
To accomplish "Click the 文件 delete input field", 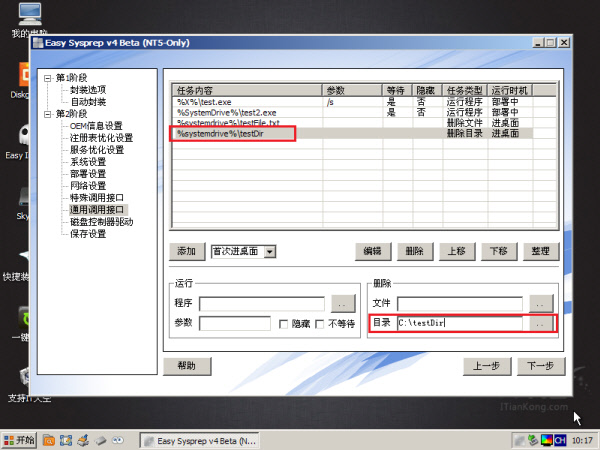I will pyautogui.click(x=460, y=304).
